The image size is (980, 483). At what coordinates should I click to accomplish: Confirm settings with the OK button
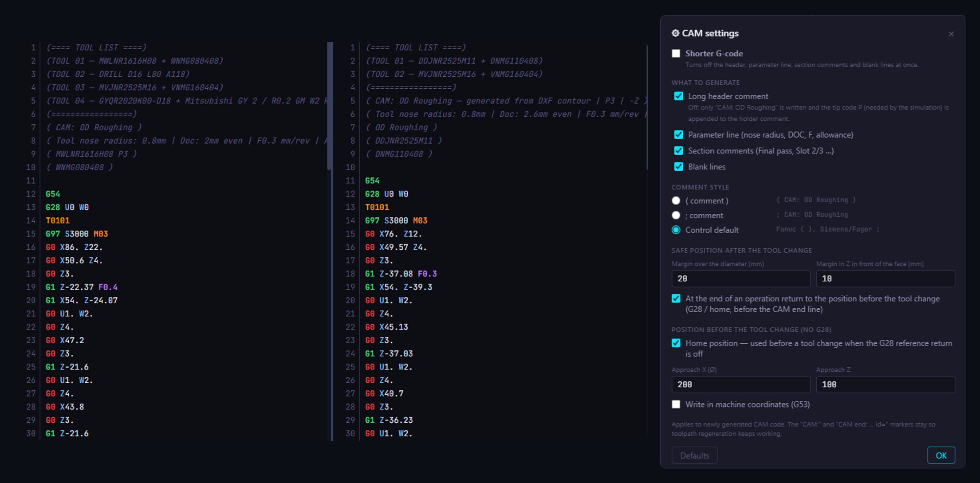tap(941, 456)
